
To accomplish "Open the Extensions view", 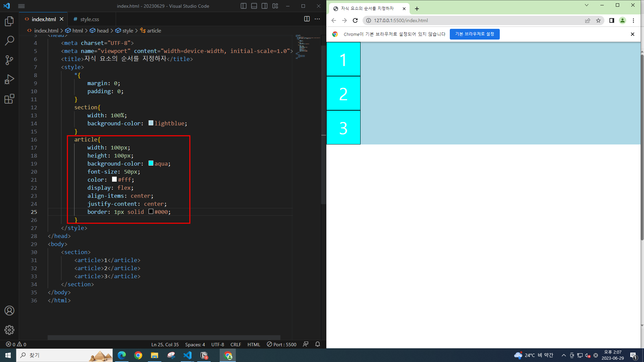I will [x=9, y=99].
